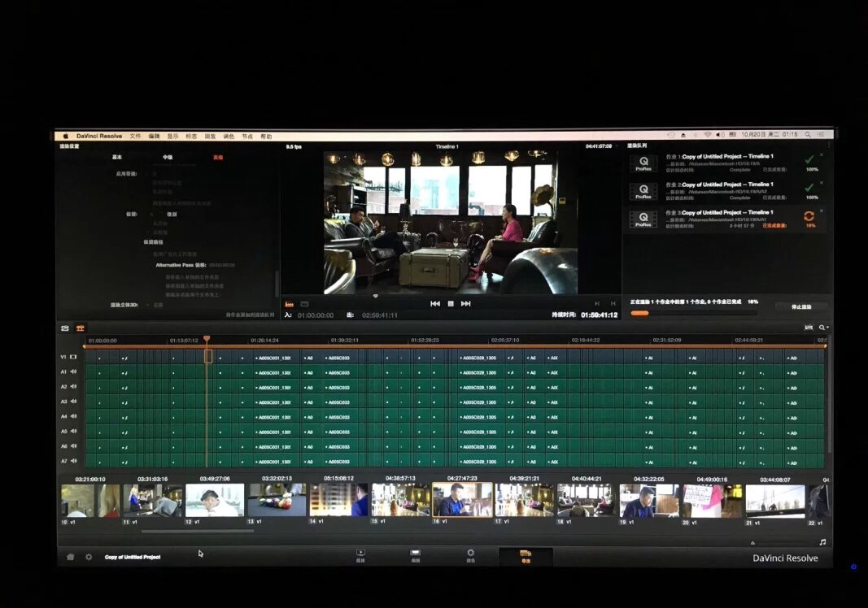Jump to the previous clip in viewer

(x=434, y=303)
